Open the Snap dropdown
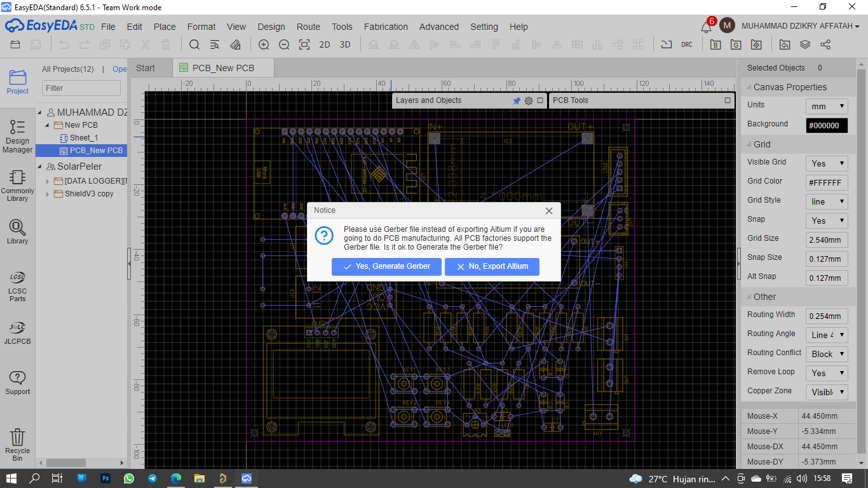868x488 pixels. point(827,220)
